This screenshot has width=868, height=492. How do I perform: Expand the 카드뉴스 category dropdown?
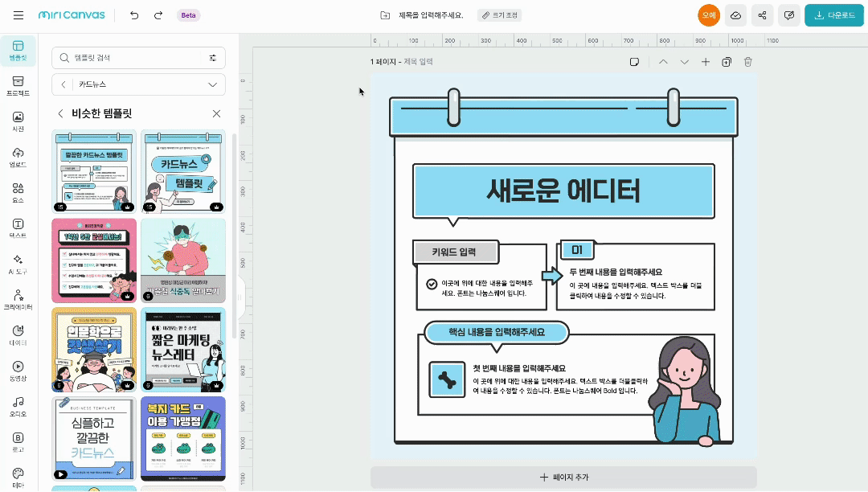[x=212, y=84]
